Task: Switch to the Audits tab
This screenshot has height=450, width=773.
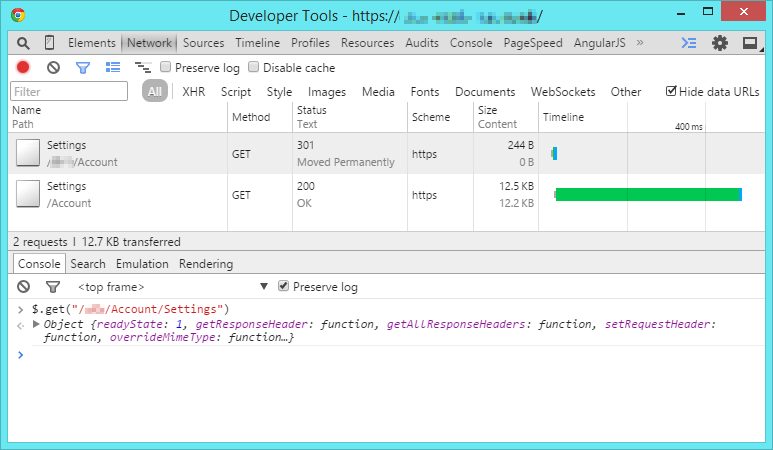Action: (x=422, y=43)
